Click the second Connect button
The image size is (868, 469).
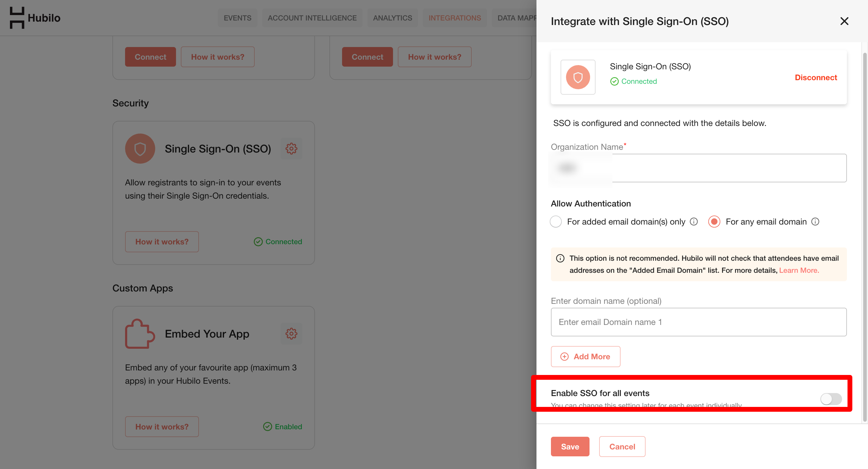click(367, 57)
